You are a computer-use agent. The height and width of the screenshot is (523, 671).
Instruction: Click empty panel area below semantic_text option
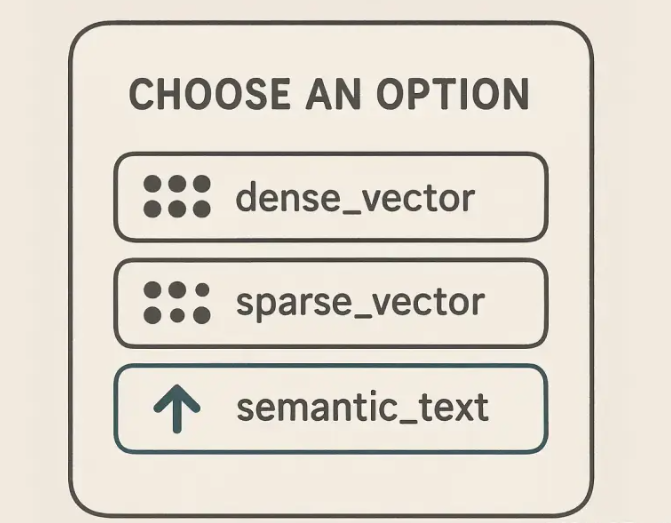click(x=331, y=484)
